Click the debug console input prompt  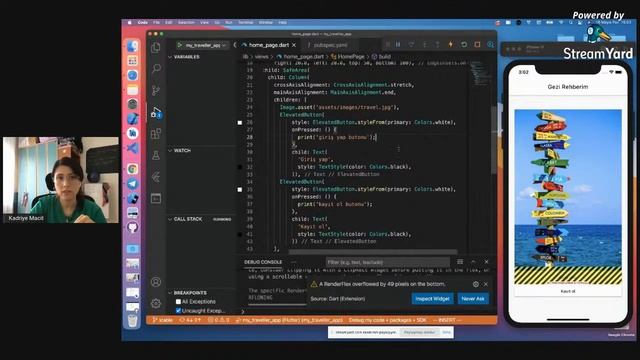(x=367, y=311)
